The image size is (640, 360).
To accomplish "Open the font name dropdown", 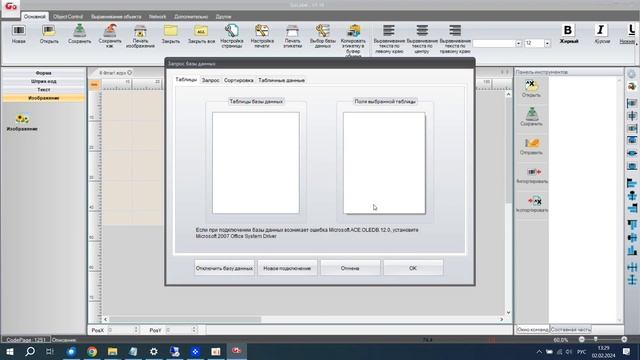I will point(518,43).
